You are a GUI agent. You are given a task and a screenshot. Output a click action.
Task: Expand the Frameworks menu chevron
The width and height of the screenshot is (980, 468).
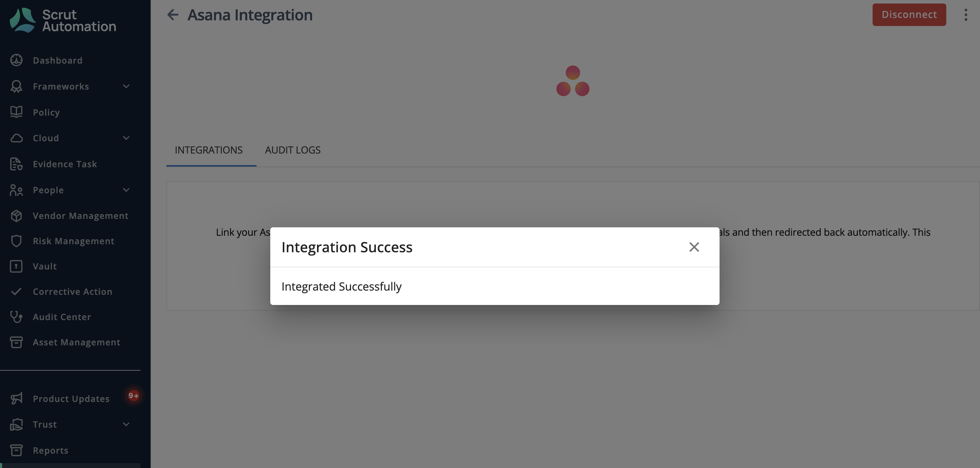pos(126,86)
